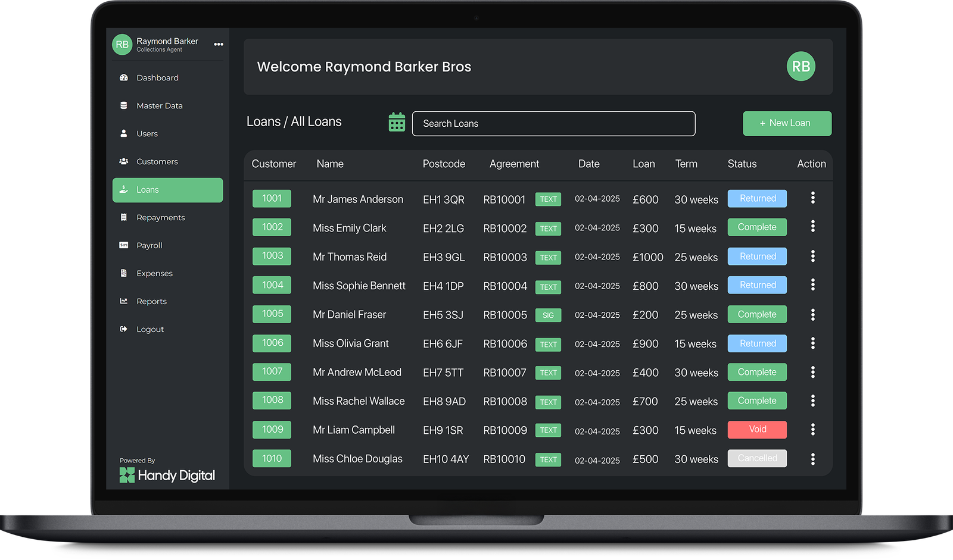Sort by the Date column header
Screen dimensions: 953x560
(x=588, y=164)
